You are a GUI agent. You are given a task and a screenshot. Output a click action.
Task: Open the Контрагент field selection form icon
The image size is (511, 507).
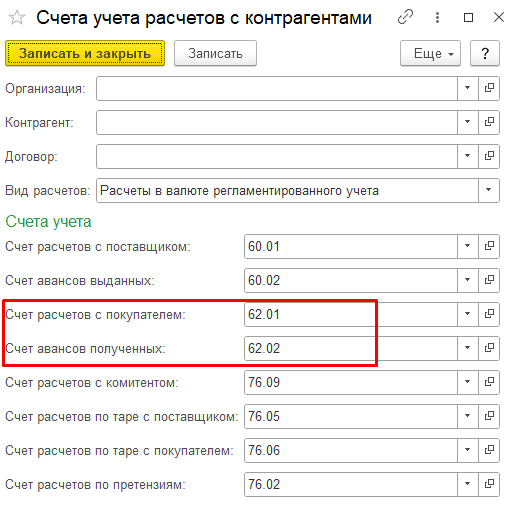[489, 122]
